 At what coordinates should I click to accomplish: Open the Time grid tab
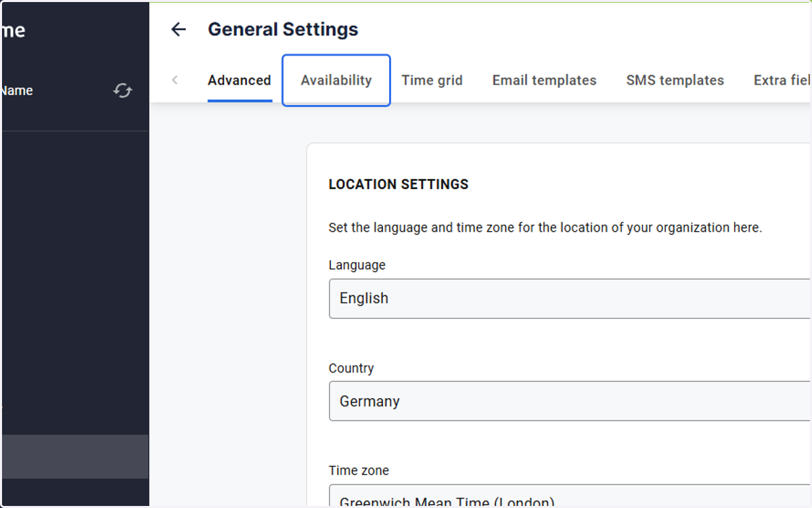[432, 80]
